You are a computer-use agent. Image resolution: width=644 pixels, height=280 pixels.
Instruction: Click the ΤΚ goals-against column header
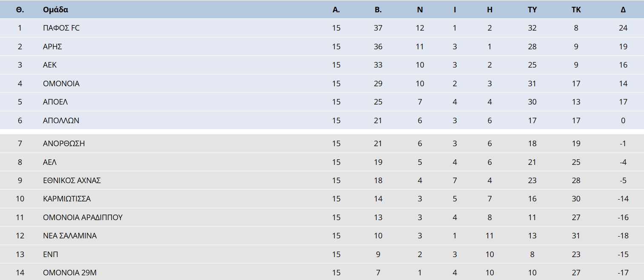(x=576, y=10)
